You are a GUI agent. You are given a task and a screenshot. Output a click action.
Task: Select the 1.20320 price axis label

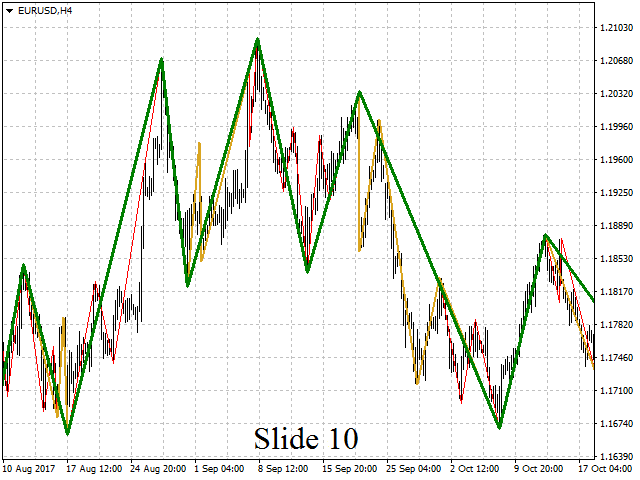coord(616,93)
